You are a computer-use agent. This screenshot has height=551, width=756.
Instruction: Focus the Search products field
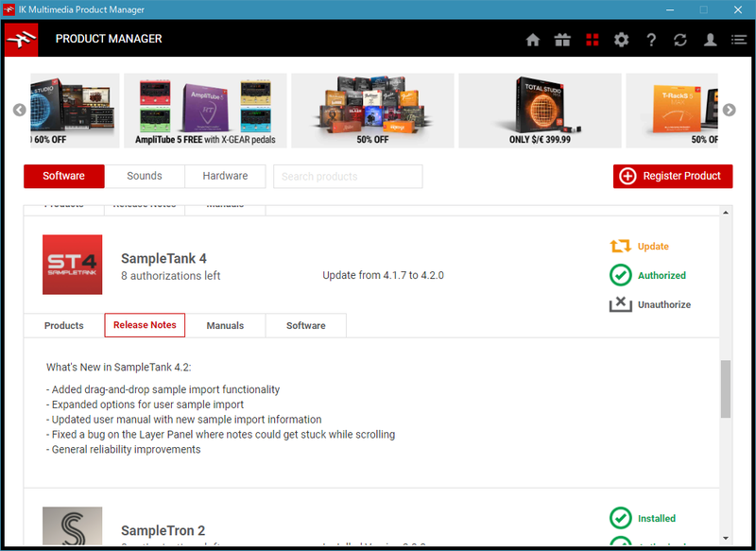coord(348,177)
